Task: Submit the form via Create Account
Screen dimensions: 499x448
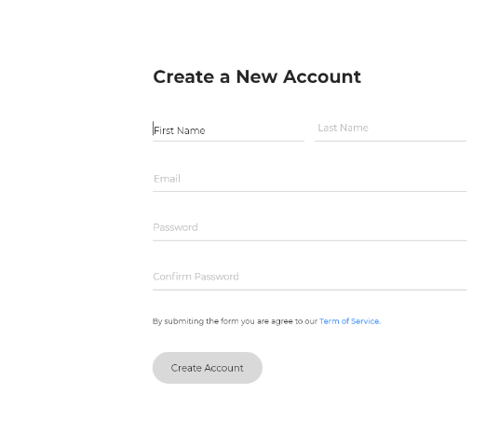Action: tap(208, 368)
